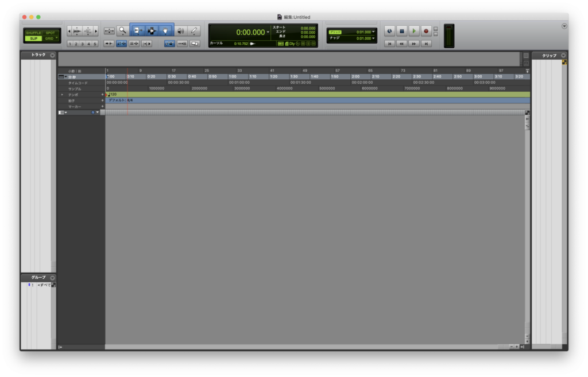588x377 pixels.
Task: Start playback with the green Play button
Action: click(414, 31)
